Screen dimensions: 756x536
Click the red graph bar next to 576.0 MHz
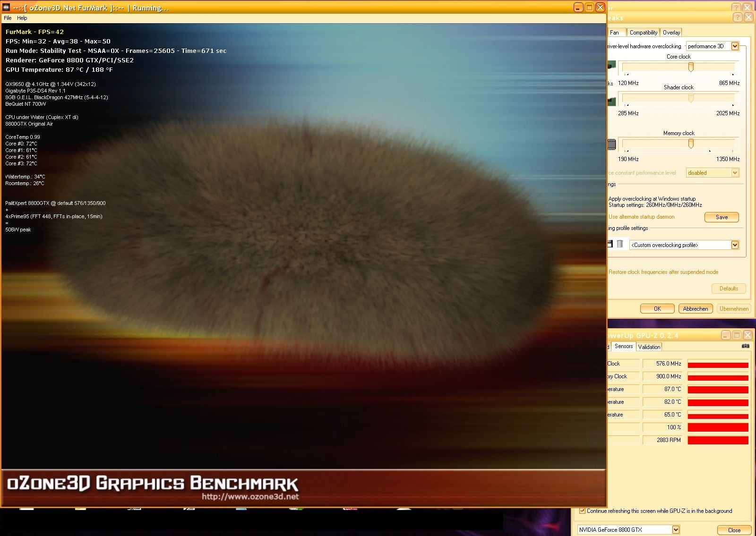tap(718, 365)
